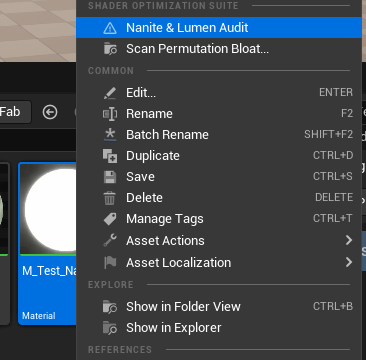Choose Batch Rename menu entry
Image resolution: width=366 pixels, height=360 pixels.
pyautogui.click(x=219, y=134)
